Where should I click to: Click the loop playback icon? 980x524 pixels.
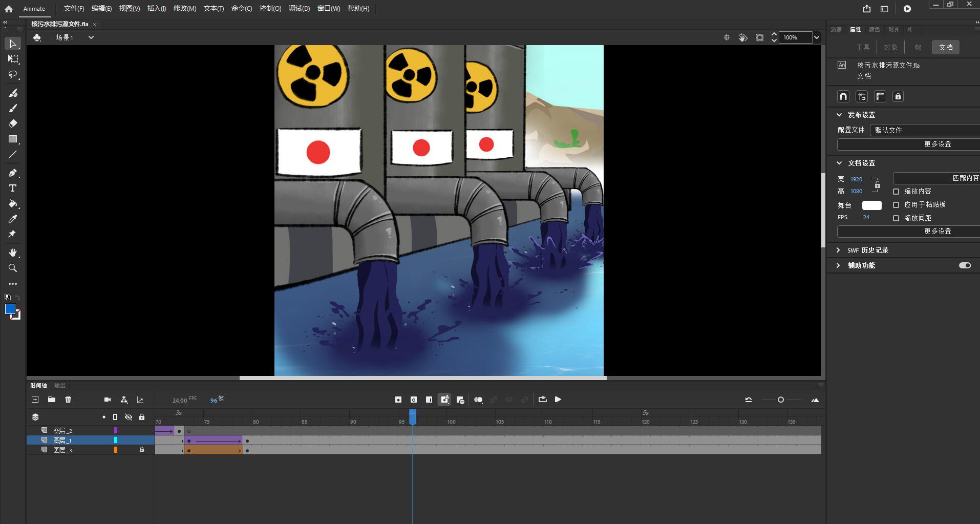(x=543, y=400)
